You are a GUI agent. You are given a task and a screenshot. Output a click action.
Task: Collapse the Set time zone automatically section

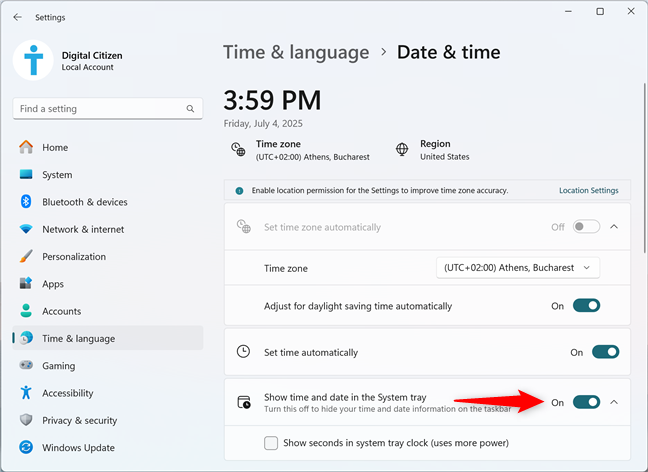pos(614,226)
